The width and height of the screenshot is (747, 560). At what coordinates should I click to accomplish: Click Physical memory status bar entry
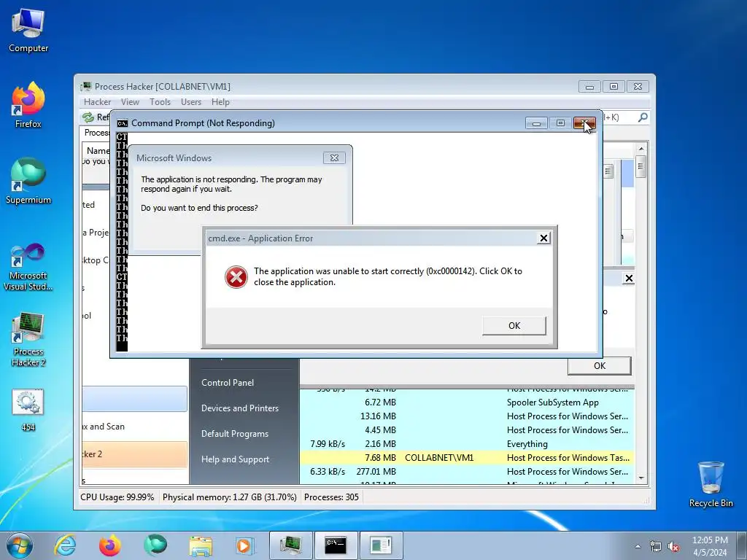[230, 497]
